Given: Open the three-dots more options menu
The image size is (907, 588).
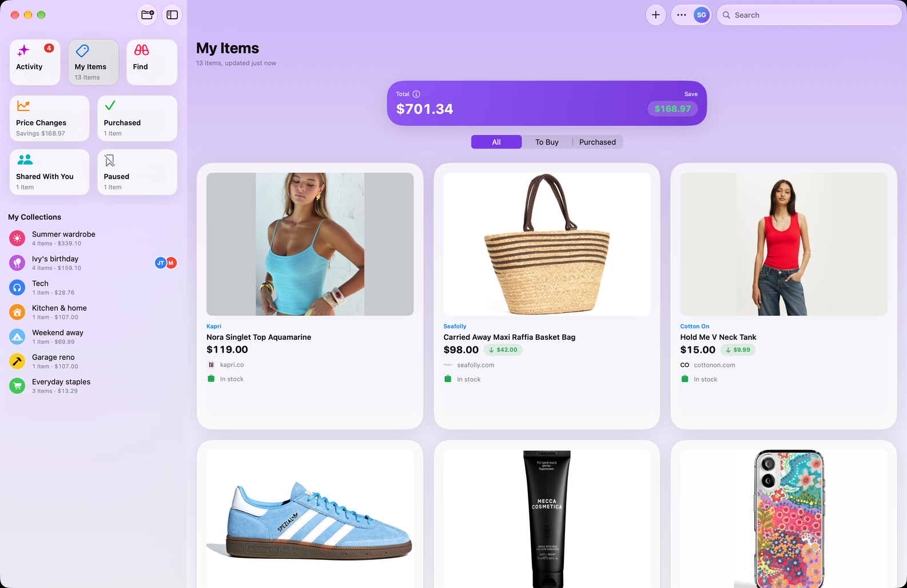Looking at the screenshot, I should pos(682,15).
